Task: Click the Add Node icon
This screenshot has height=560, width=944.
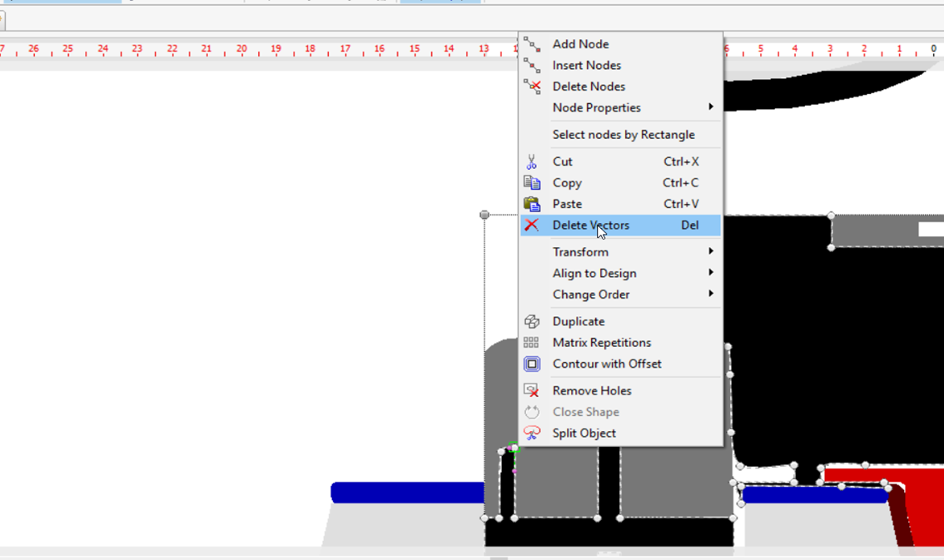Action: point(532,44)
